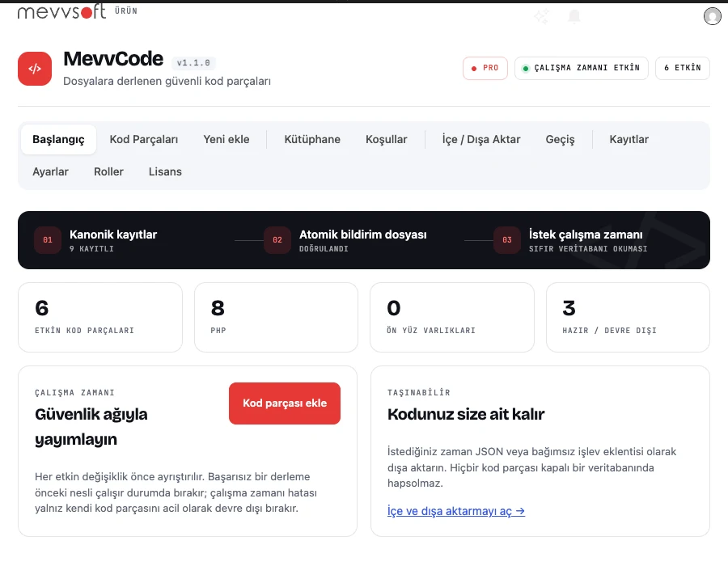Click the Kodunuz size ait kalır heading
This screenshot has width=728, height=566.
pyautogui.click(x=466, y=414)
